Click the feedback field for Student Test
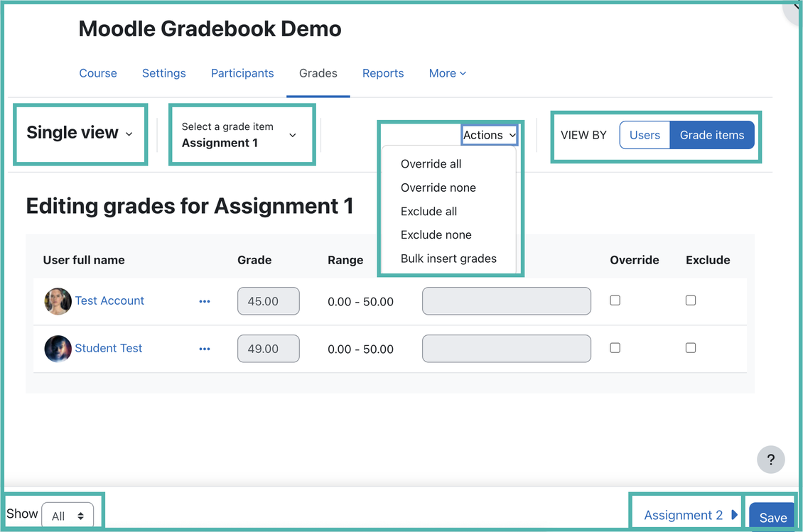 point(507,349)
